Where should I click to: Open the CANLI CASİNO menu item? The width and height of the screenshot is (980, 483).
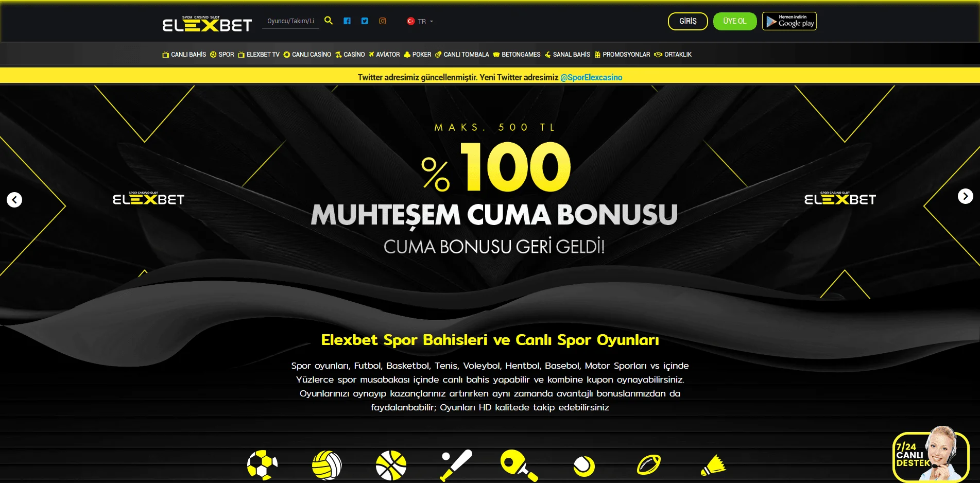pos(307,55)
